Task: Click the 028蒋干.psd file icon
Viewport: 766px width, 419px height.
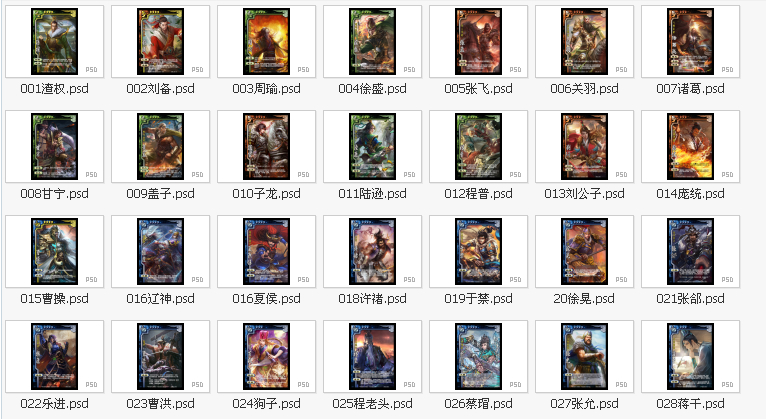Action: 690,356
